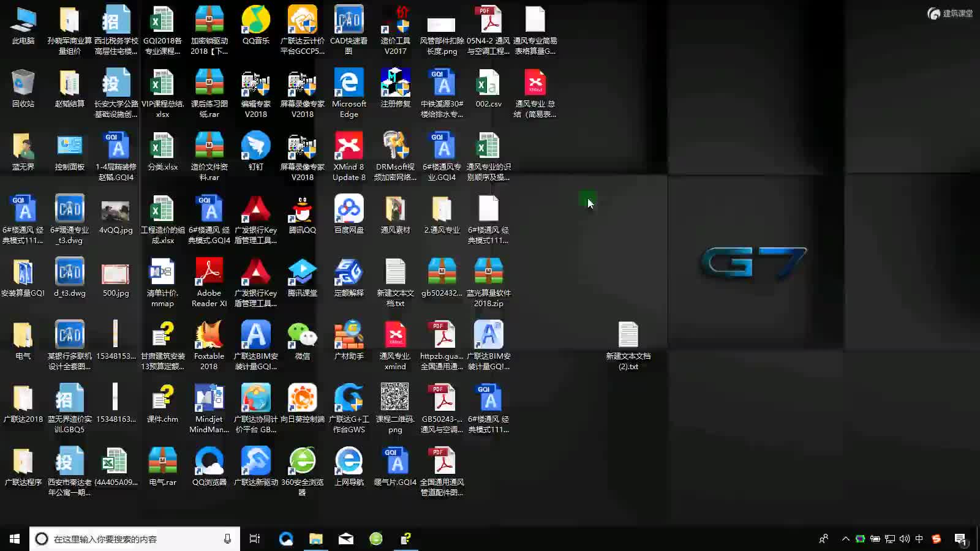980x551 pixels.
Task: Select the 通风专业.xmind file
Action: pyautogui.click(x=396, y=346)
